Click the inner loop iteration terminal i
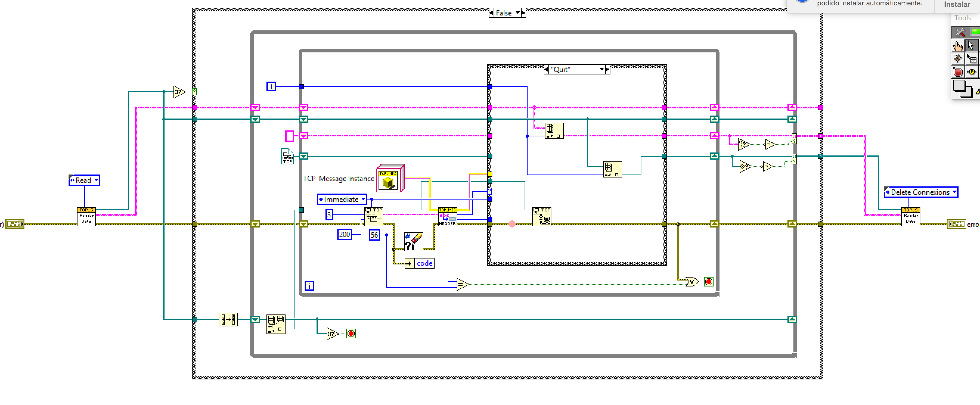Image resolution: width=980 pixels, height=405 pixels. (x=309, y=286)
